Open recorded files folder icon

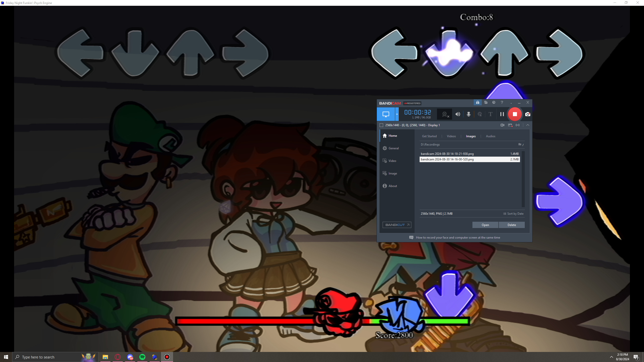[x=486, y=103]
